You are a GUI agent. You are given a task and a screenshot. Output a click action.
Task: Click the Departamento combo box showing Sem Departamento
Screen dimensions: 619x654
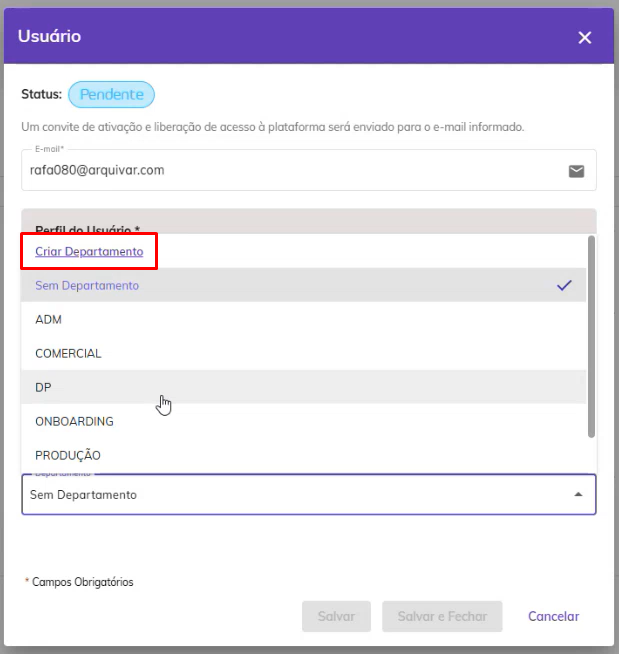309,495
